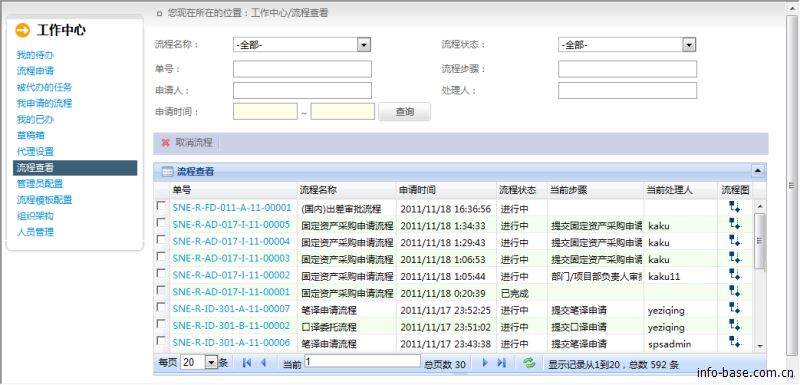This screenshot has width=800, height=385.
Task: Tick checkbox for SNE-R-AD-017-I-11-00003
Action: 161,256
